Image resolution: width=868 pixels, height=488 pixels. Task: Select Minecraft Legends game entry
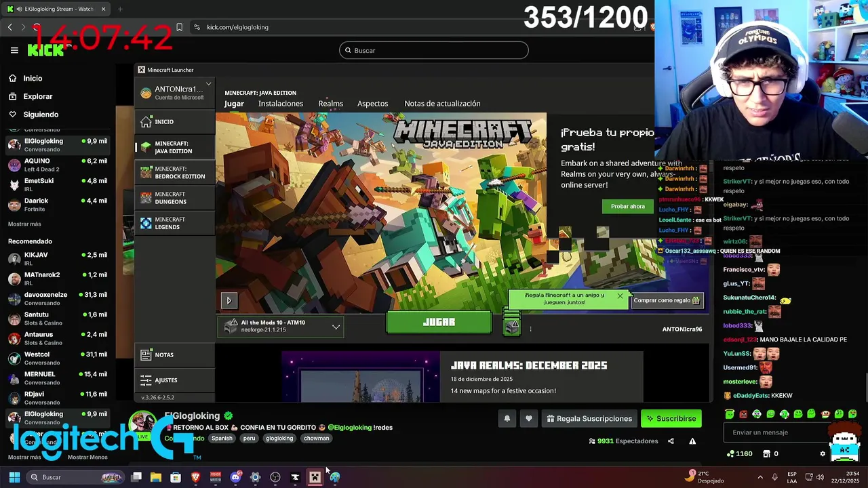coord(175,223)
